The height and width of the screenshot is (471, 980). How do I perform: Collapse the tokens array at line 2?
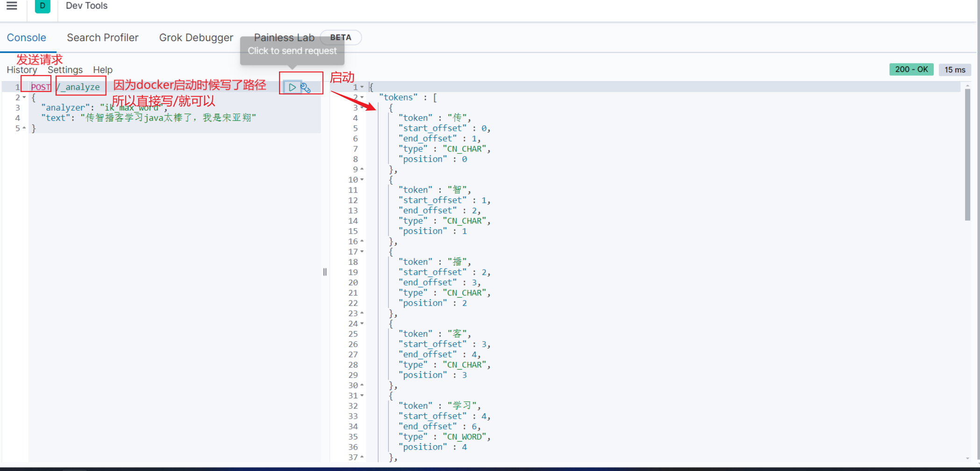point(362,98)
